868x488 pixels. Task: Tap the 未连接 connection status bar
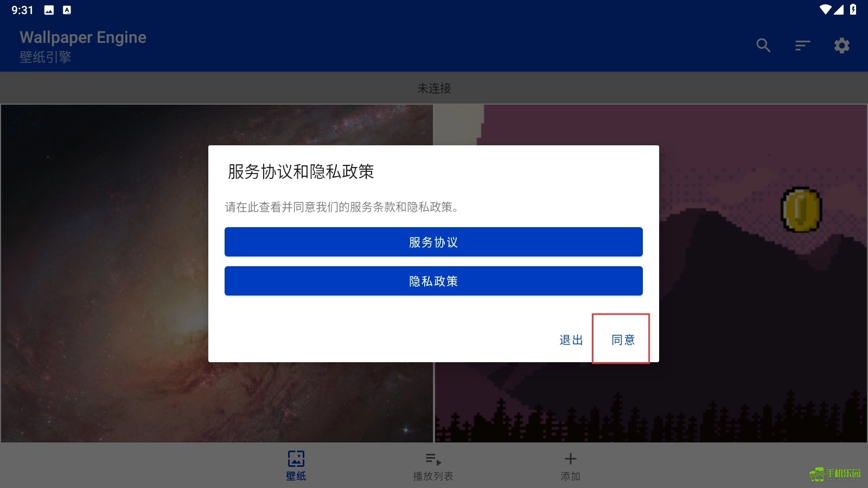[434, 88]
